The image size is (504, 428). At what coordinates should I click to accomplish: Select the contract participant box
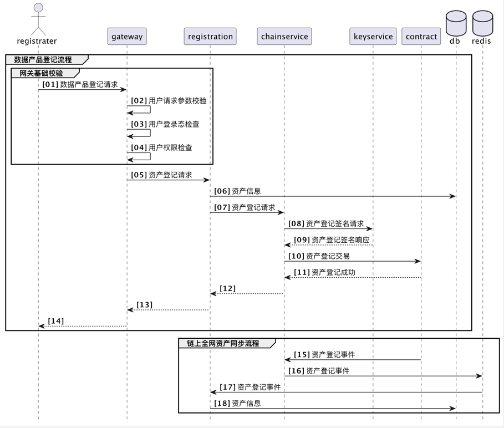[x=421, y=37]
